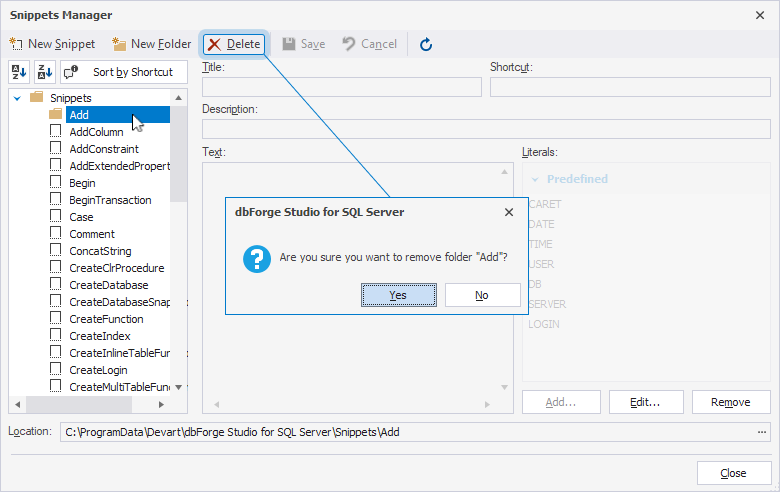Select the Case snippet

click(81, 217)
